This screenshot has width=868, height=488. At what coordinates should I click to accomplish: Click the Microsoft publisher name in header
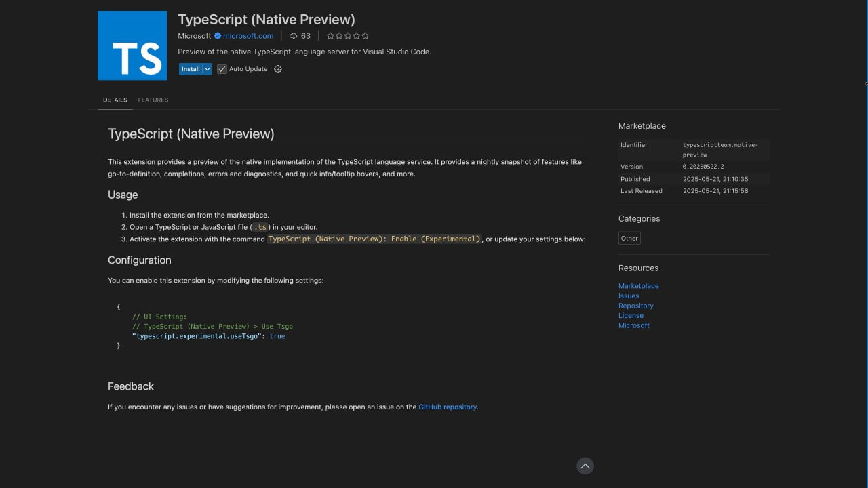pos(195,36)
